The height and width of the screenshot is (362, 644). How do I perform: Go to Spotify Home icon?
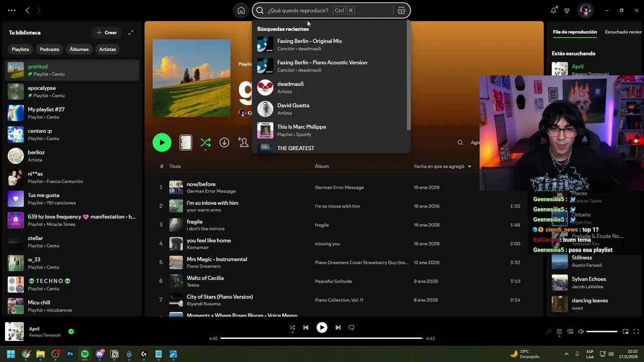click(x=241, y=11)
